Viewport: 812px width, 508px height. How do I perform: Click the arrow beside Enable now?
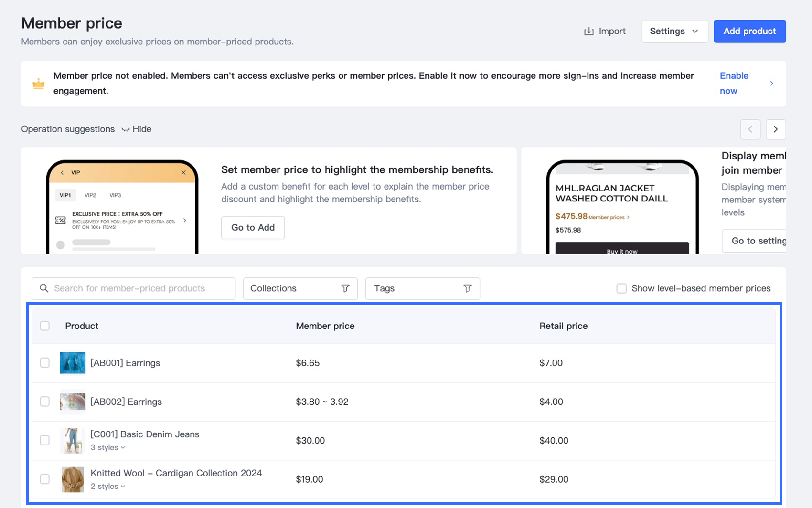(x=771, y=84)
